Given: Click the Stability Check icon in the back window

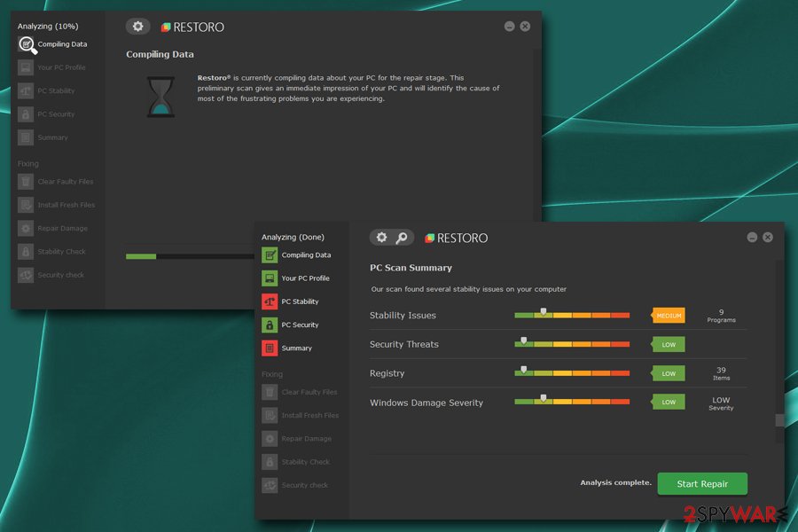Looking at the screenshot, I should 26,252.
